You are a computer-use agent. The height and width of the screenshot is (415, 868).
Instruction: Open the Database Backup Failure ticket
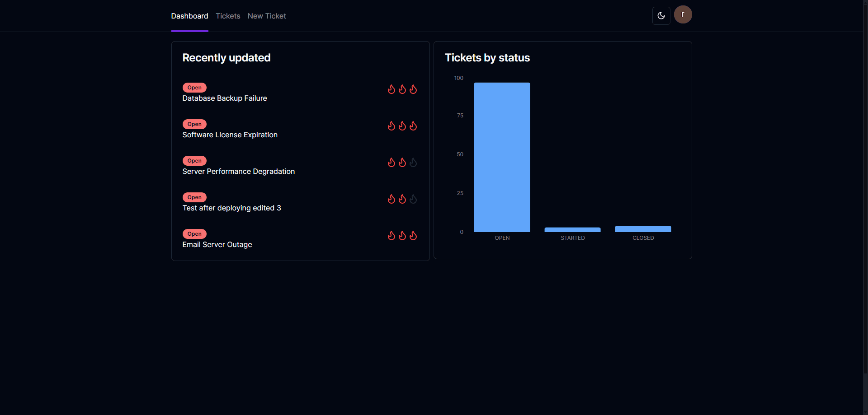225,98
